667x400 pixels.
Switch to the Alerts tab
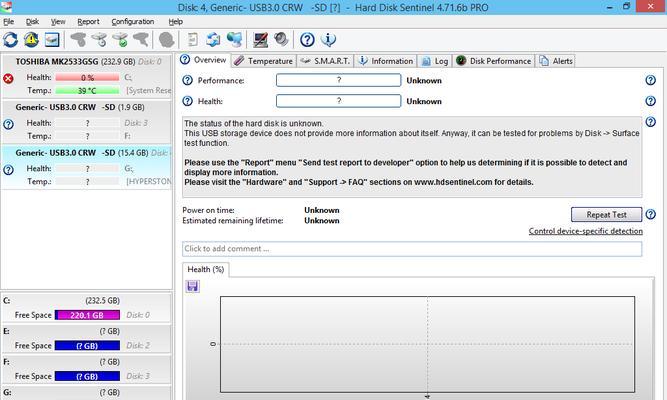tap(556, 61)
